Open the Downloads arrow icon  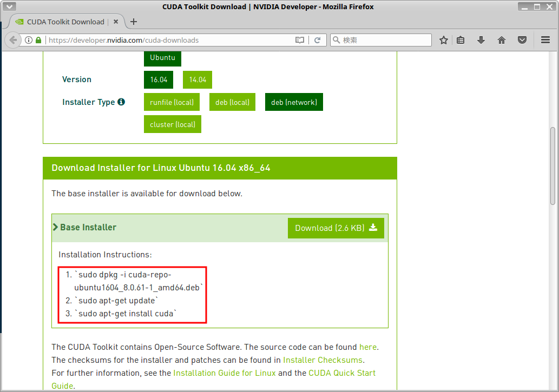pyautogui.click(x=481, y=40)
